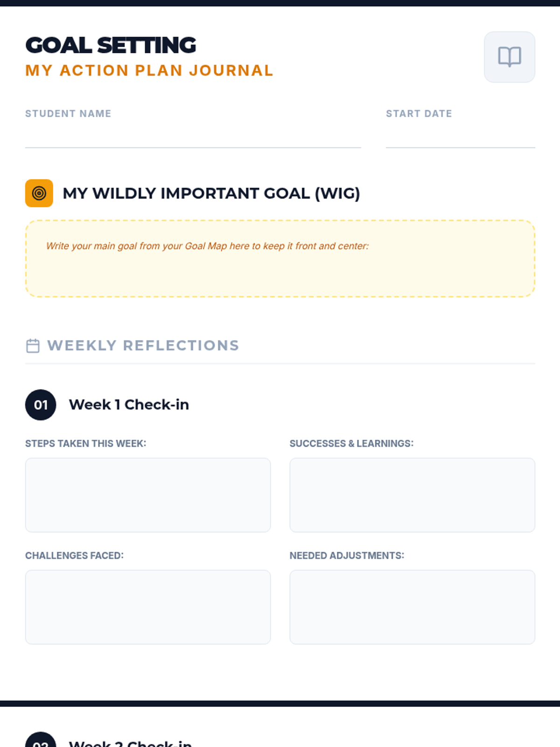Click the Needed Adjustments text box
The image size is (560, 747).
[412, 607]
